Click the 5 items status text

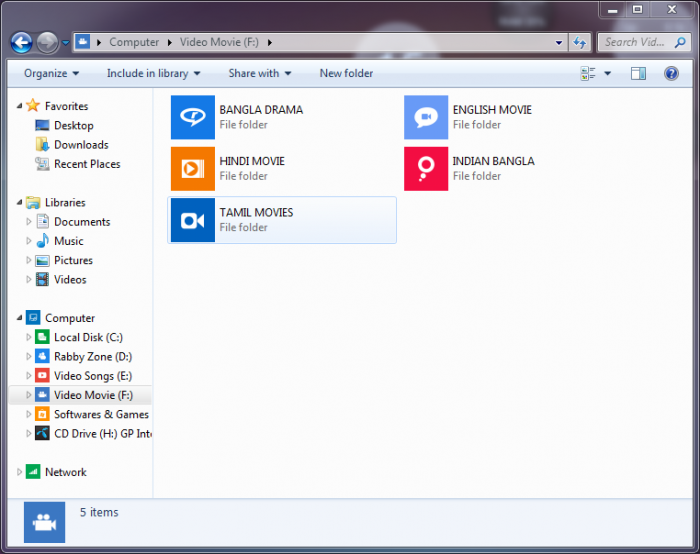[99, 512]
